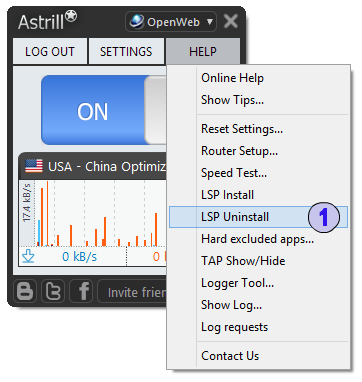Click the 17.4 kB/s graph scale label
Screen dimensions: 362x382
coord(27,202)
